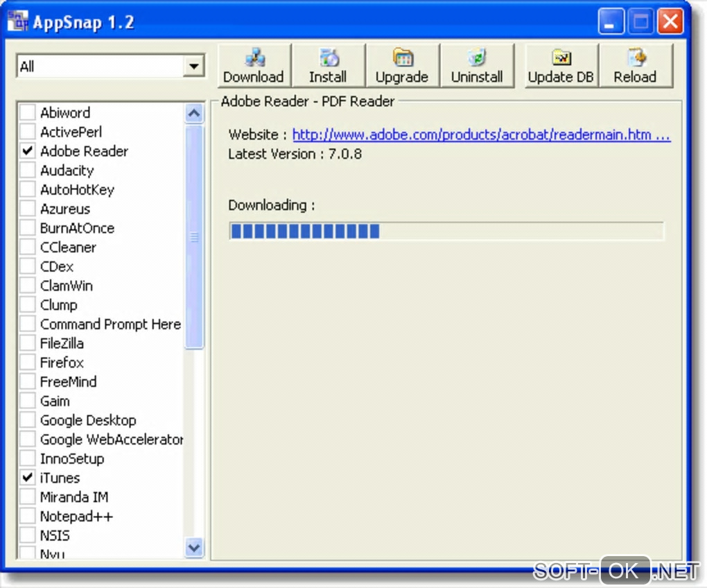
Task: Click the AppSnap title bar icon
Action: pyautogui.click(x=17, y=21)
